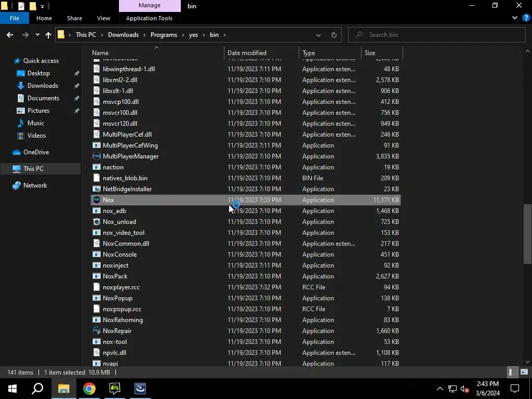The image size is (532, 399).
Task: Sort by the Size column header
Action: click(x=382, y=52)
